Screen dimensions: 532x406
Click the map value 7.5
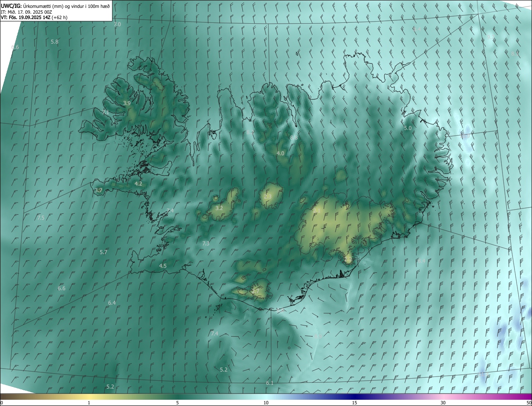(x=41, y=218)
